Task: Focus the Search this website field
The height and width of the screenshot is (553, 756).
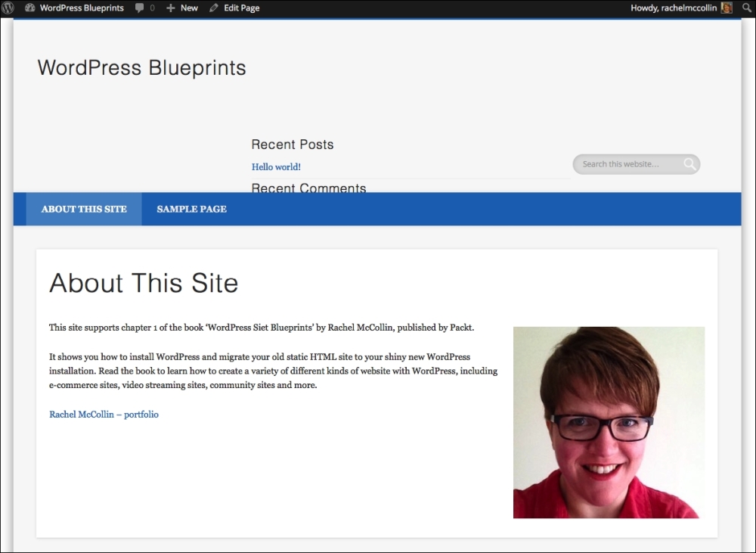Action: [x=637, y=164]
